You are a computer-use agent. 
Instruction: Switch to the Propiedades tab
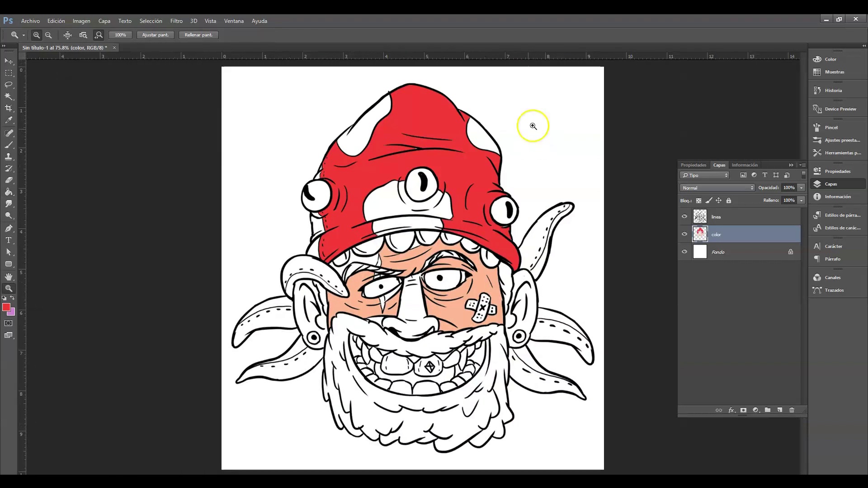(x=693, y=165)
